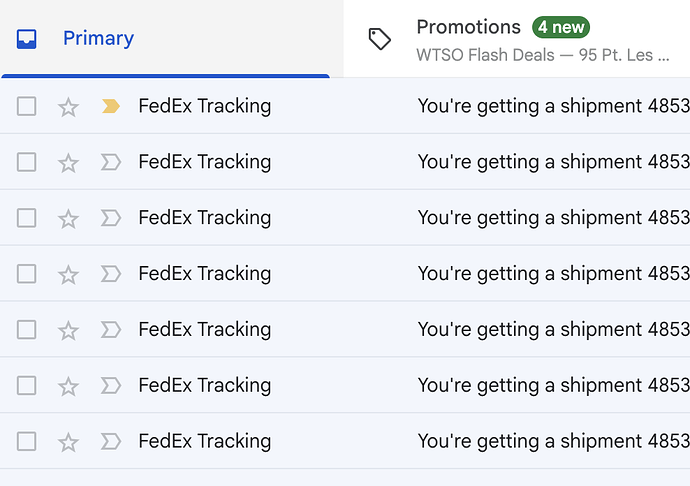Mark fifth FedEx email as important
The image size is (690, 486).
pyautogui.click(x=111, y=330)
